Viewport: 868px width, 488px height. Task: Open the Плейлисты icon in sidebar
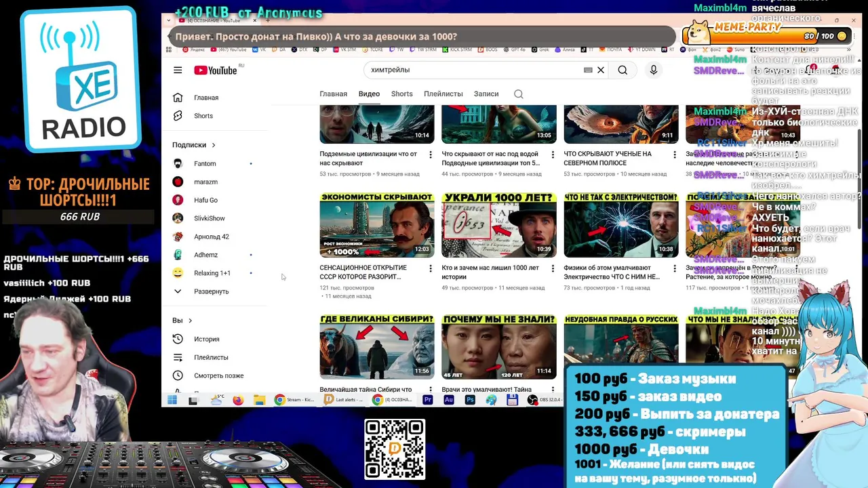point(178,357)
